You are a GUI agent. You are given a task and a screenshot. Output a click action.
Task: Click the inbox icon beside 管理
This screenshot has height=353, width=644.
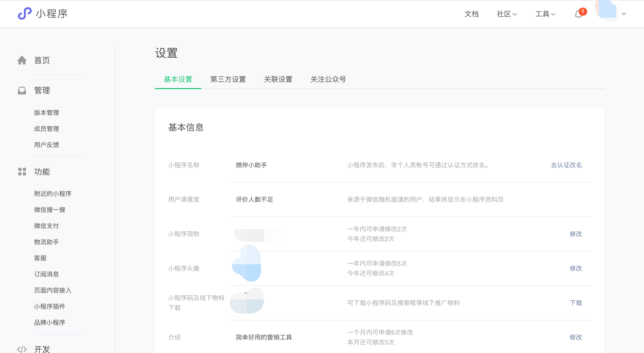click(x=22, y=91)
